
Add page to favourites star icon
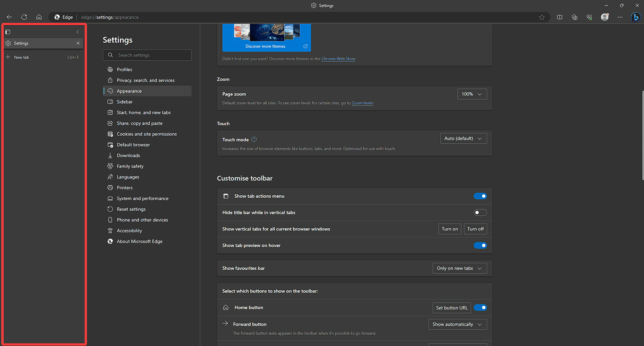pos(542,17)
